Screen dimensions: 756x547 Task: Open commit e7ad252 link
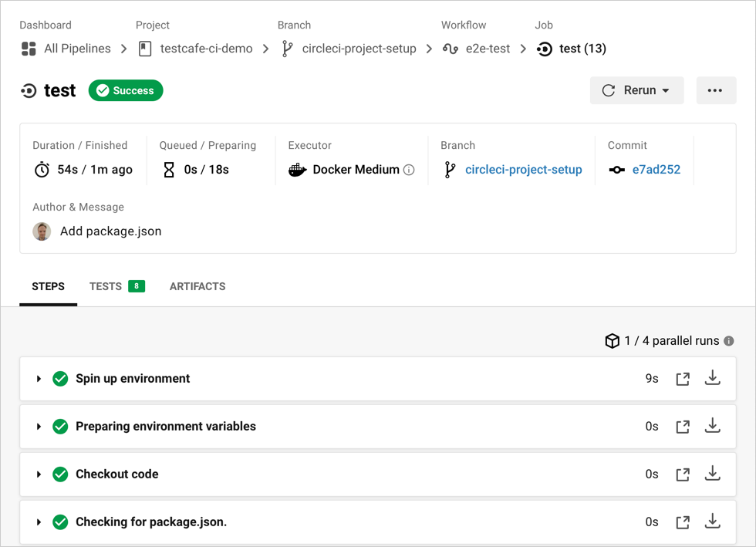click(656, 170)
